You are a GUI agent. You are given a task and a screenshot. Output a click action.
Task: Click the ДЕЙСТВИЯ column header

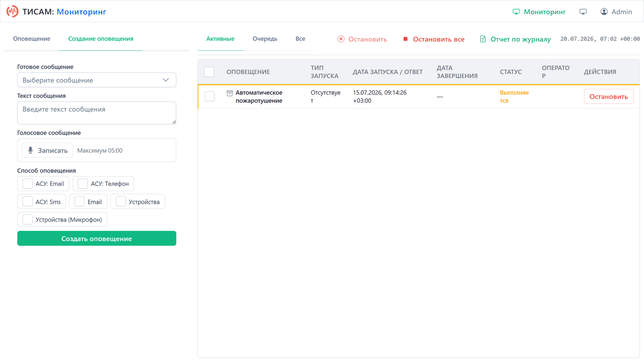[600, 72]
